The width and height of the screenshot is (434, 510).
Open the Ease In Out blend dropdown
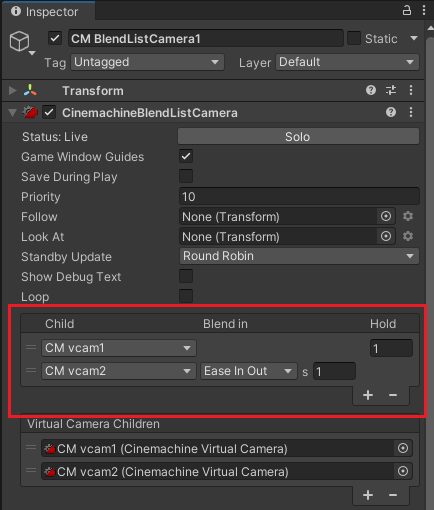pyautogui.click(x=249, y=371)
